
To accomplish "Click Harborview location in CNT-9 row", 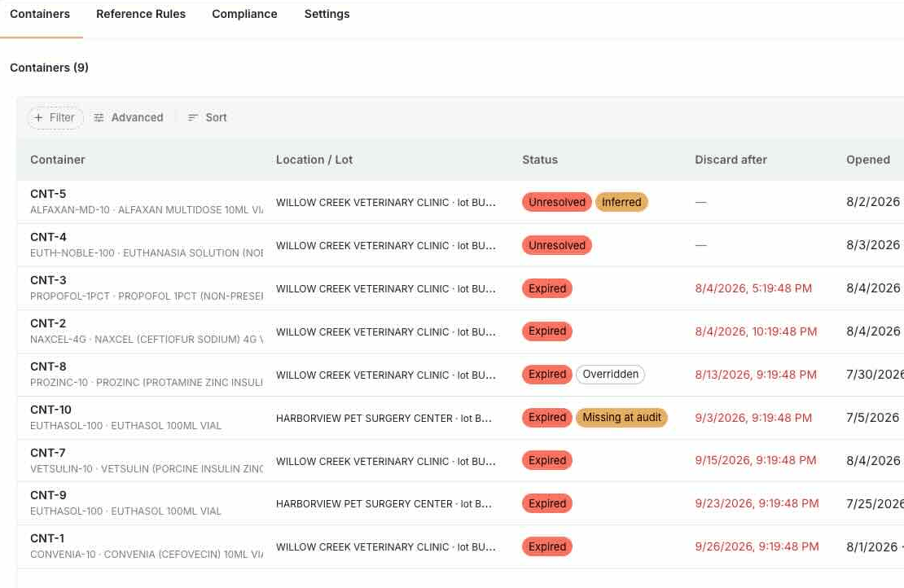I will [384, 504].
